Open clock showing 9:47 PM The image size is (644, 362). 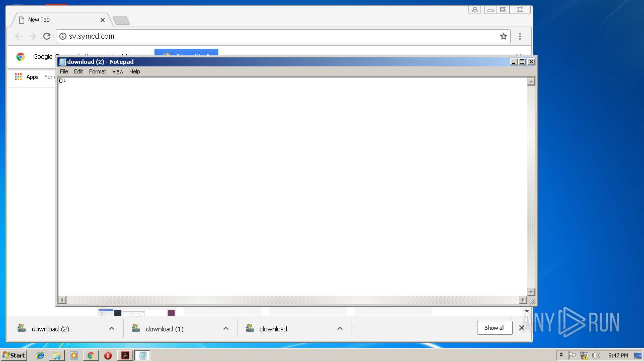[x=618, y=355]
